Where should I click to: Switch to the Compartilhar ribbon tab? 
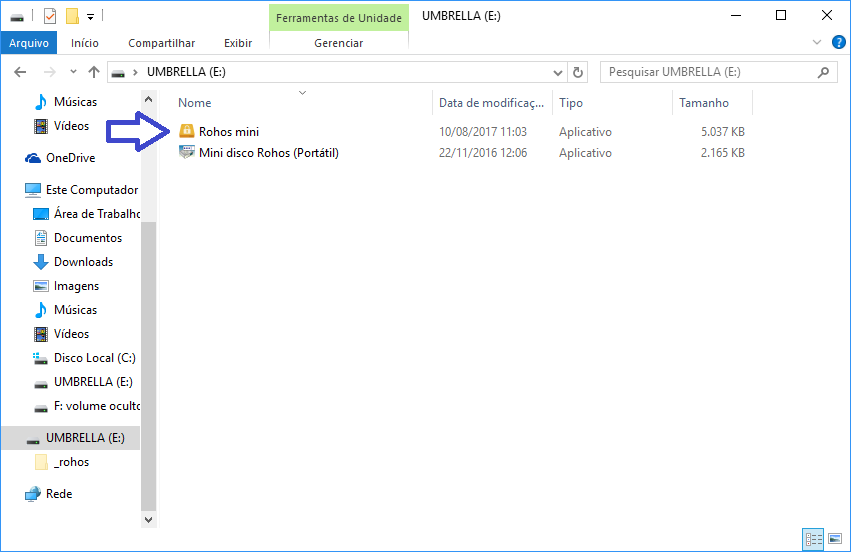162,43
